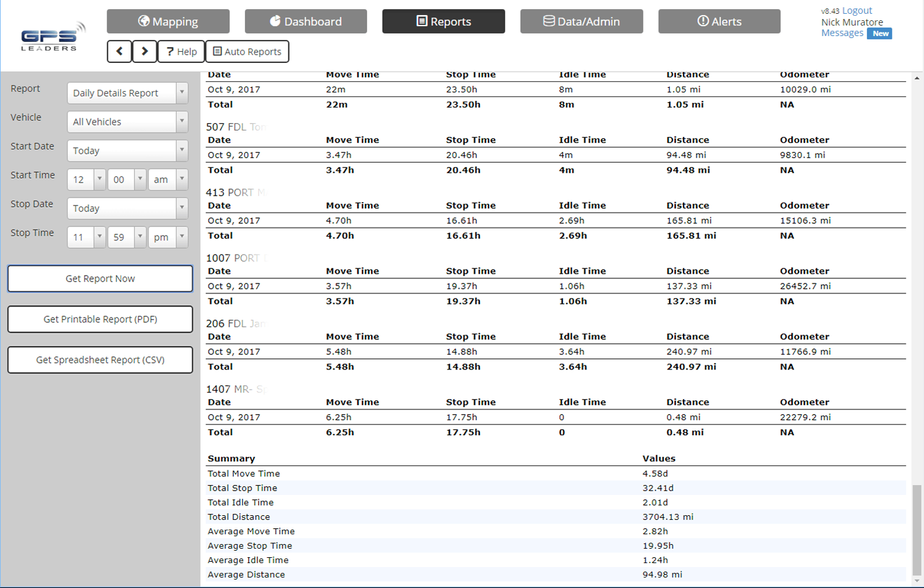
Task: Click the 1407 MR- vehicle heading
Action: point(236,389)
